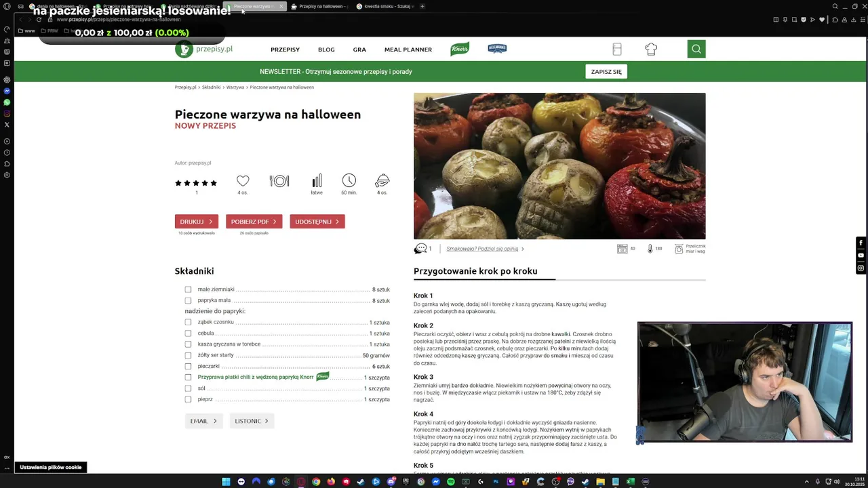The width and height of the screenshot is (868, 488).
Task: Check the kasza gryczana w torebce box
Action: (188, 344)
